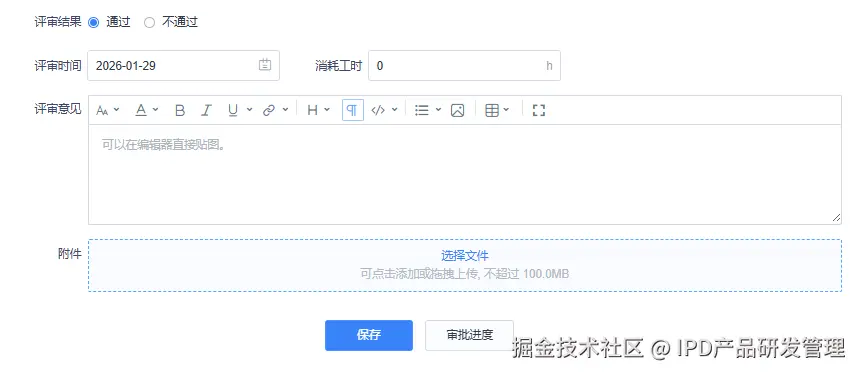Expand the font size dropdown arrow
This screenshot has width=858, height=373.
(x=116, y=110)
